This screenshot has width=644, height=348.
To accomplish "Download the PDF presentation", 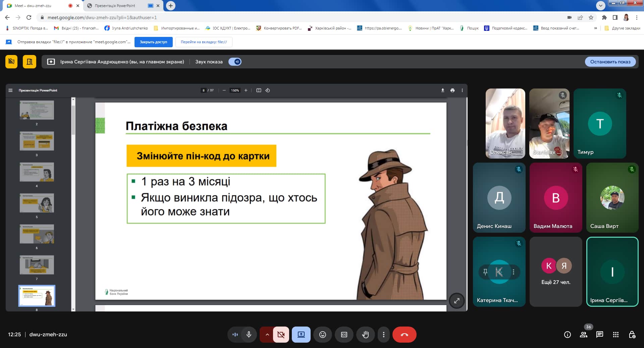I will (x=442, y=90).
